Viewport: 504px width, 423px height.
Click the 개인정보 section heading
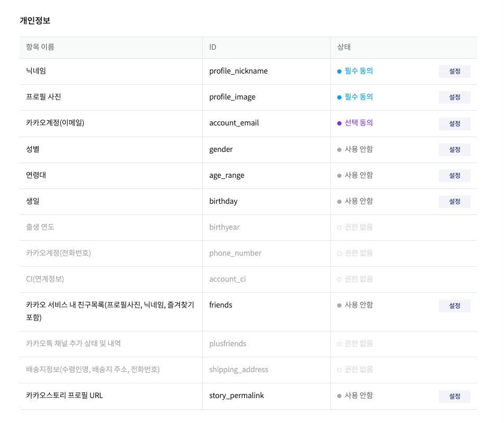coord(35,21)
